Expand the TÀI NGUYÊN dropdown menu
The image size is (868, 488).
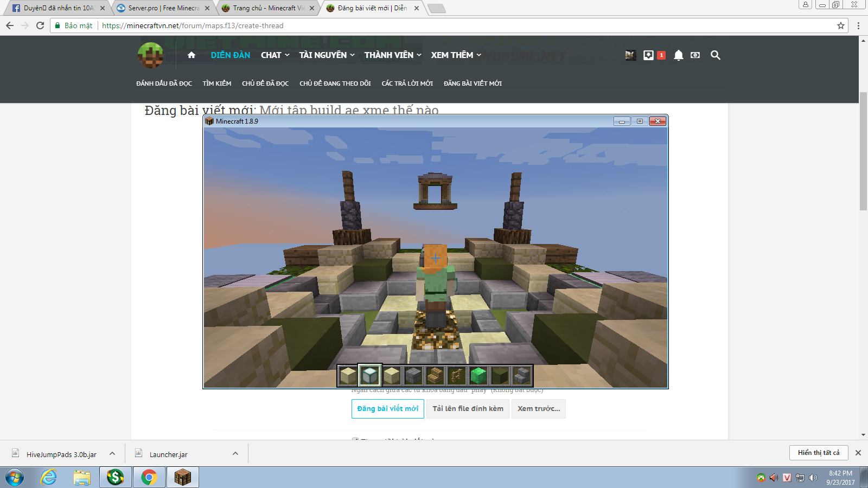coord(327,55)
